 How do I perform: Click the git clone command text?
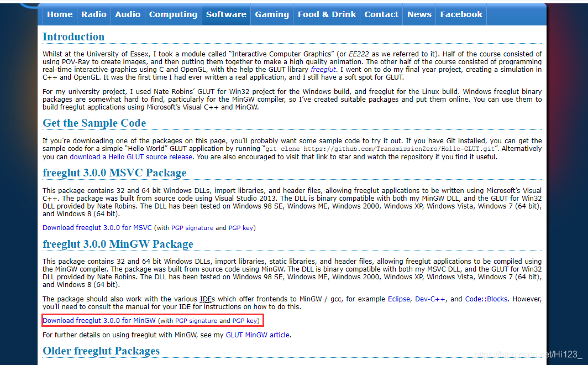[380, 149]
